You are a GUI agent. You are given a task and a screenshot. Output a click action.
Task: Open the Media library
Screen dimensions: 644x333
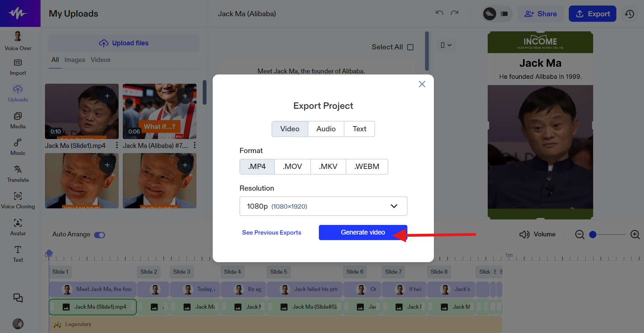click(18, 121)
